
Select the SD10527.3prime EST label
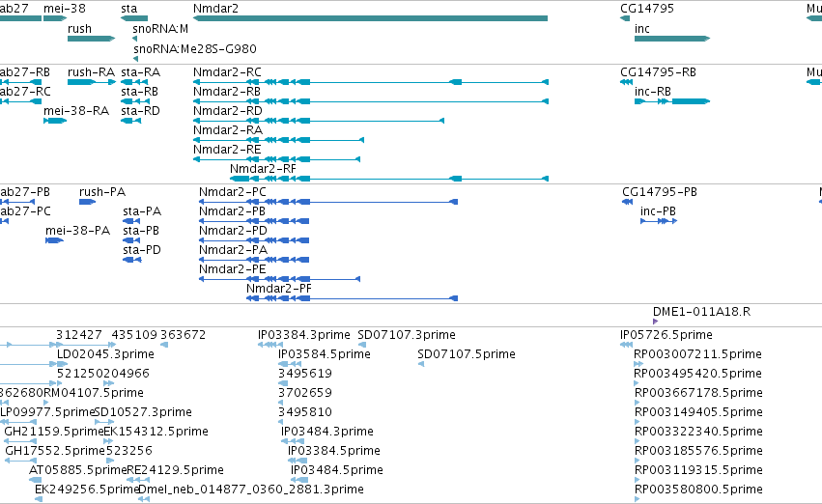[143, 412]
